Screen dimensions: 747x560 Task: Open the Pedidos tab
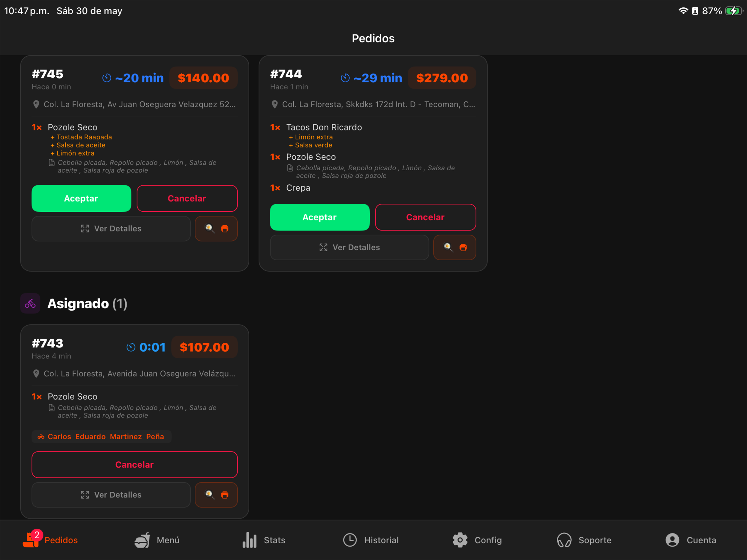[50, 540]
